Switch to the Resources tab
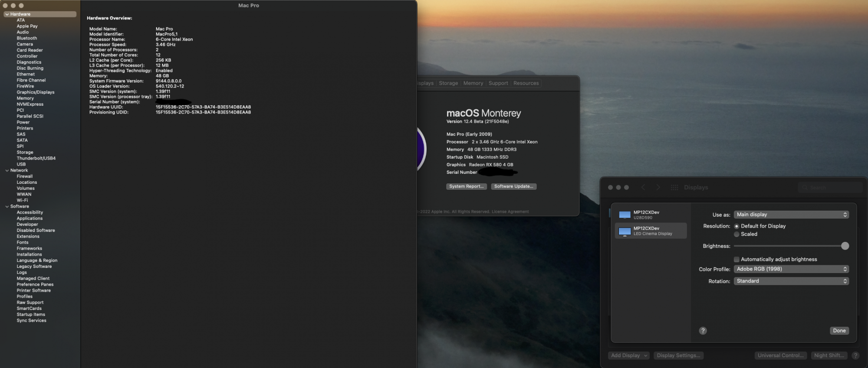This screenshot has width=868, height=368. click(x=526, y=83)
